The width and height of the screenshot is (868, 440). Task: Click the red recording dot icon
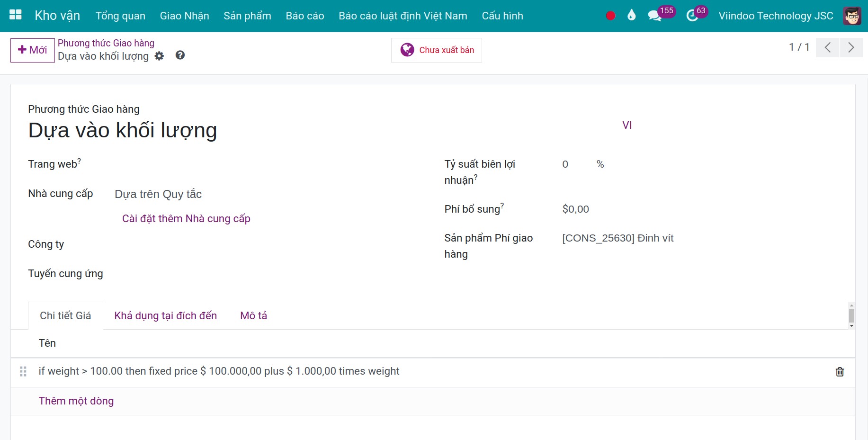[610, 16]
